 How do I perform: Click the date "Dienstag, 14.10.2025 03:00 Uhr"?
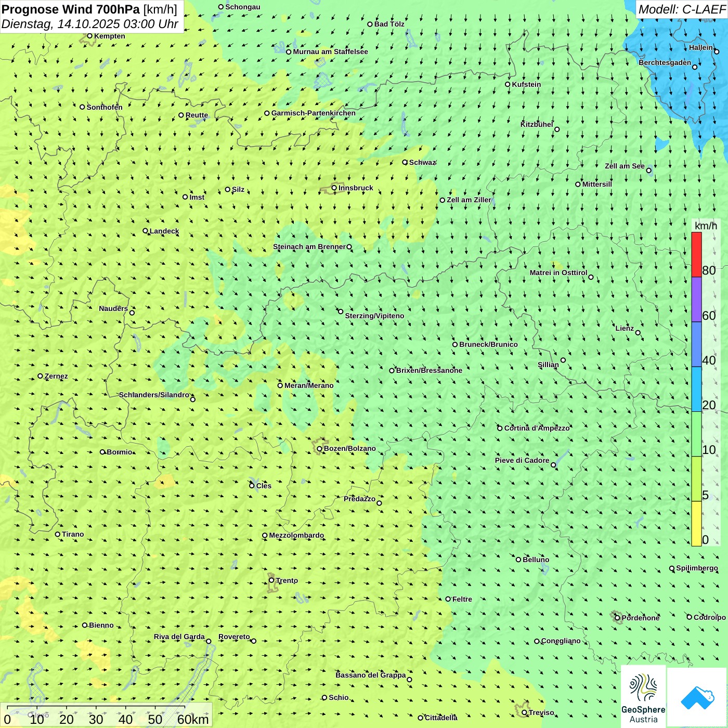click(x=89, y=24)
